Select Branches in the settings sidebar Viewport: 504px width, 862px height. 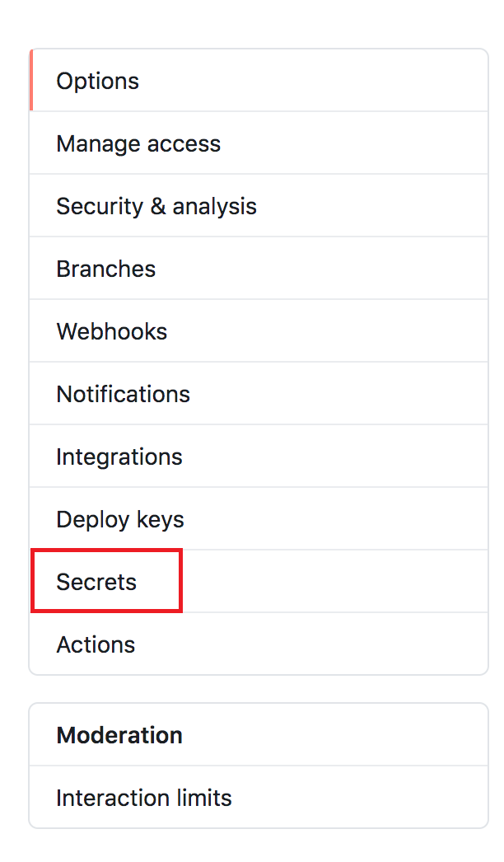pos(106,269)
